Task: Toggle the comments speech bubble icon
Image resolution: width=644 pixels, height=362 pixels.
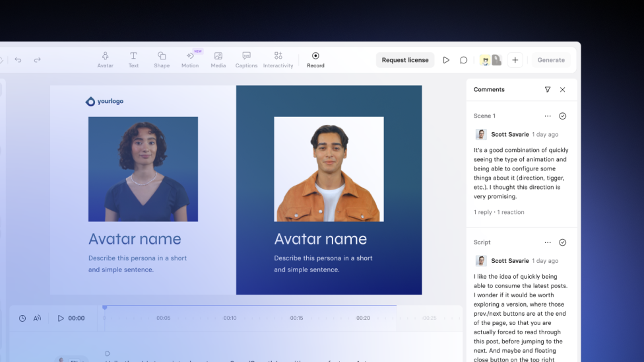Action: click(x=463, y=60)
